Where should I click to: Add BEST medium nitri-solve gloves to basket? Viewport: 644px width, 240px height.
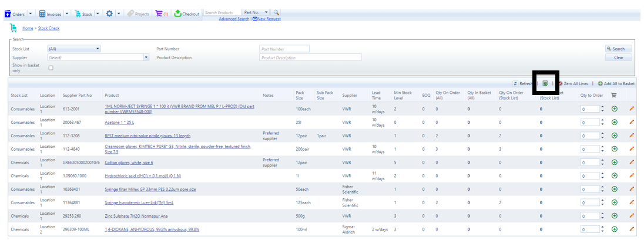tap(615, 136)
